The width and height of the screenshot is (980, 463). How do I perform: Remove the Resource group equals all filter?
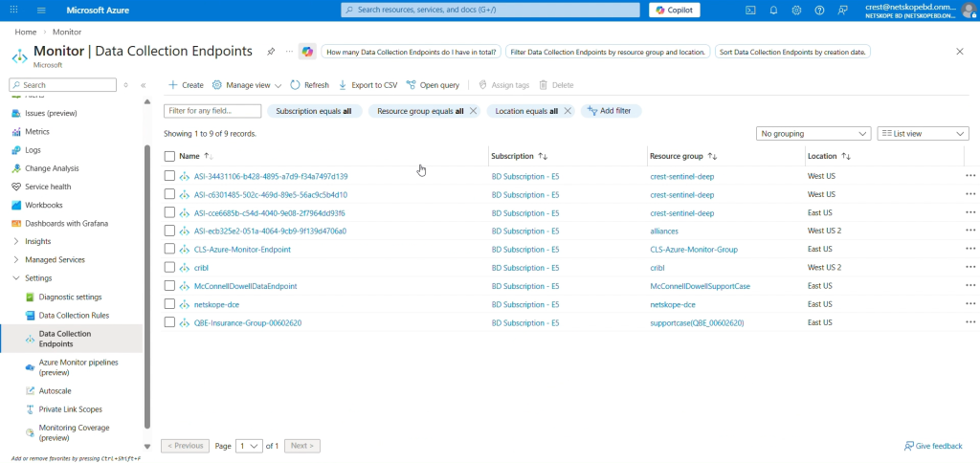coord(473,111)
